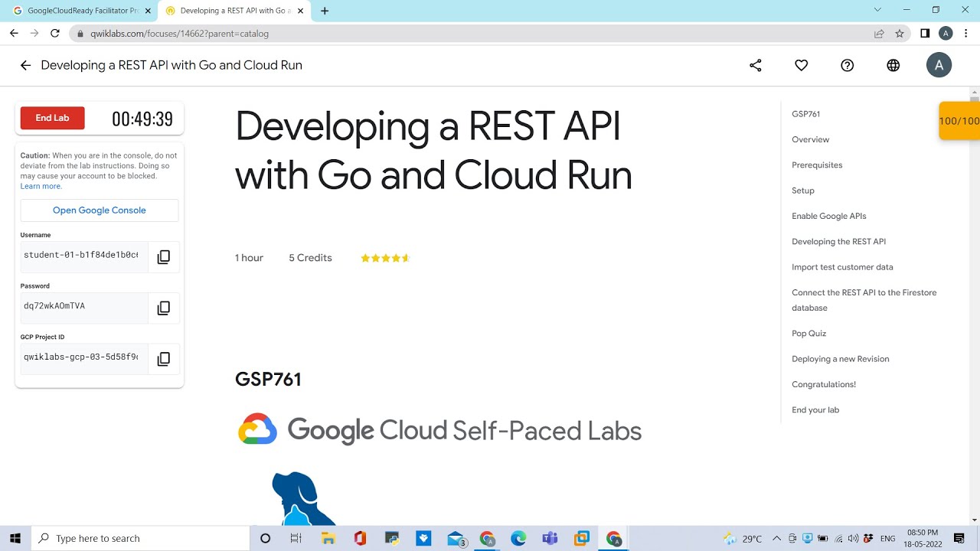980x551 pixels.
Task: Go to Pop Quiz in the outline
Action: (x=808, y=334)
